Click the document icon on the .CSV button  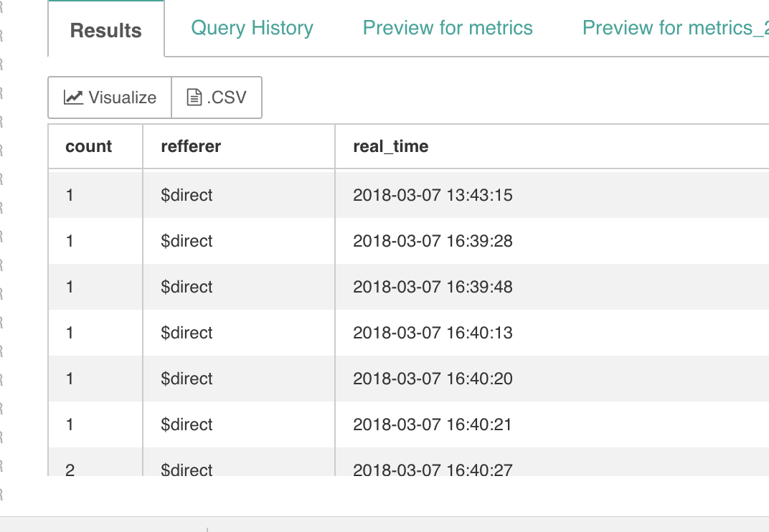193,97
